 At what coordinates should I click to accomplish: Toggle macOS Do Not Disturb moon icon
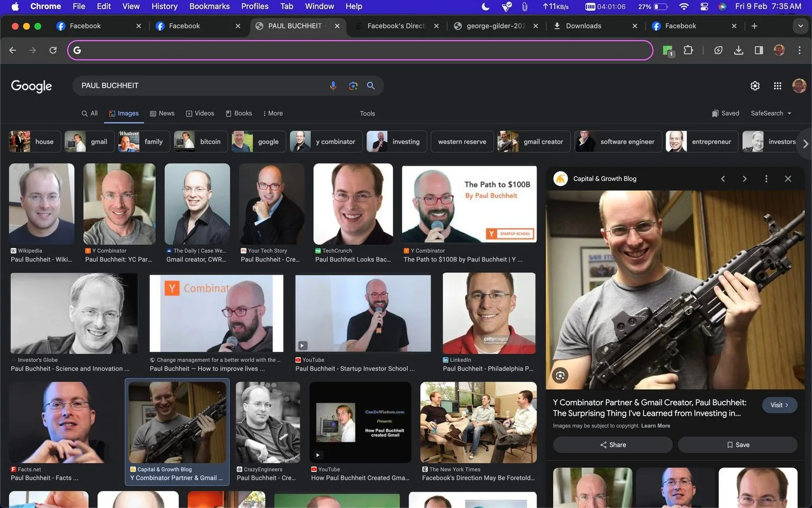pyautogui.click(x=486, y=6)
